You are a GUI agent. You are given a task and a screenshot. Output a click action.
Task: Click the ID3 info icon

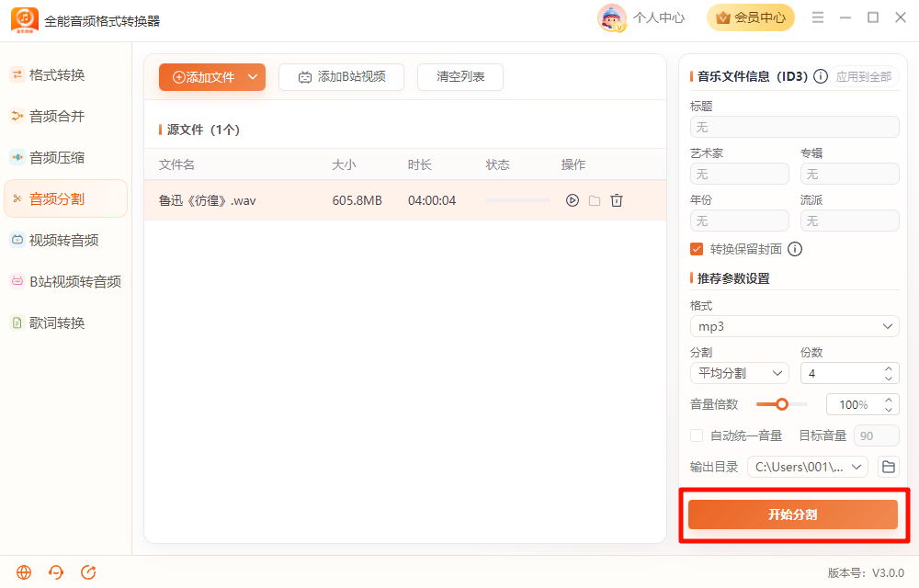[821, 76]
